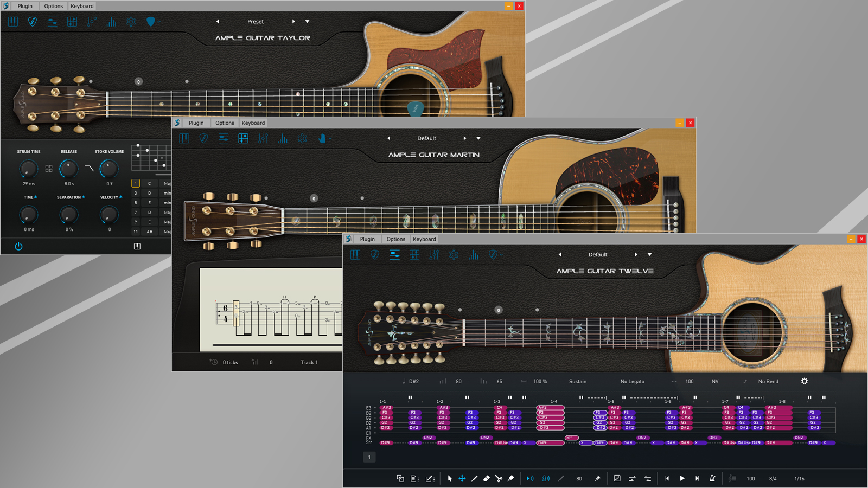
Task: Open the riffer settings gear in Twelve window
Action: tap(805, 381)
